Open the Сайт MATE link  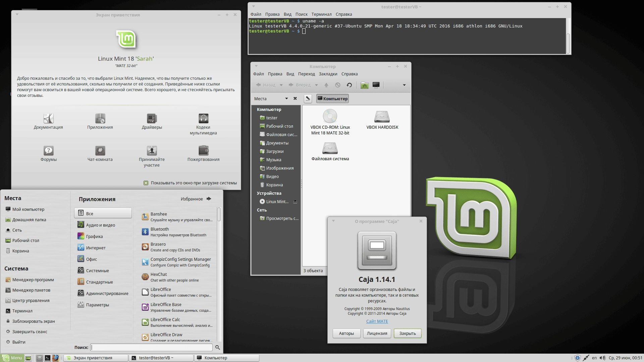point(377,321)
